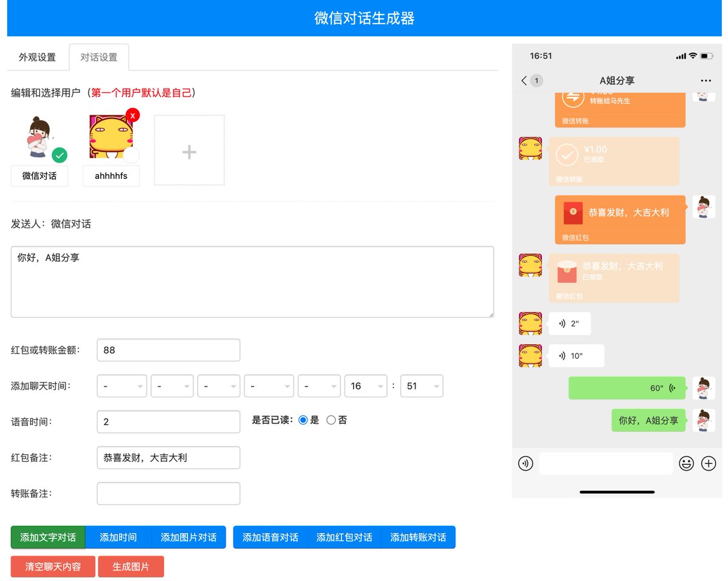Click the checkmark circle icon in transfer bubble

(x=567, y=155)
